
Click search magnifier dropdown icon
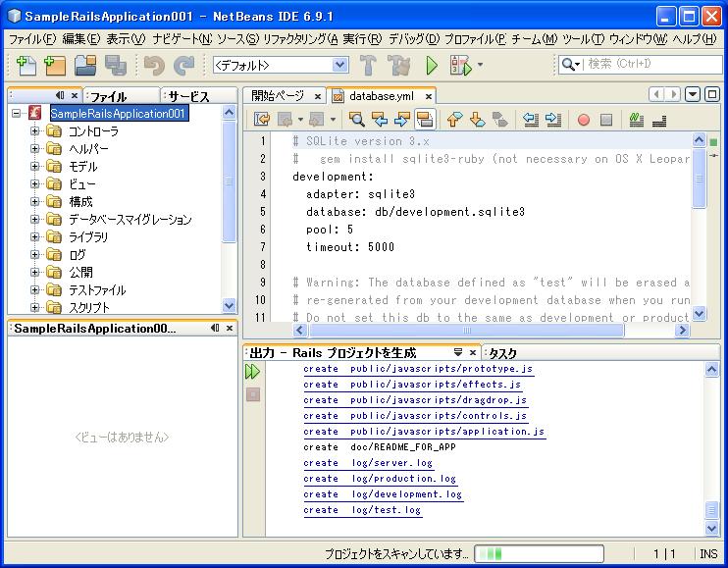pyautogui.click(x=571, y=64)
